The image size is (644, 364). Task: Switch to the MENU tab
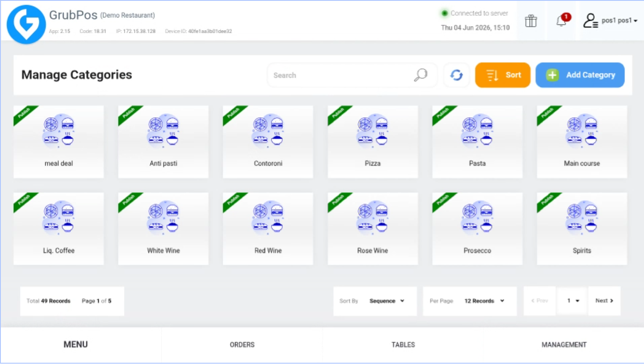[x=75, y=345]
